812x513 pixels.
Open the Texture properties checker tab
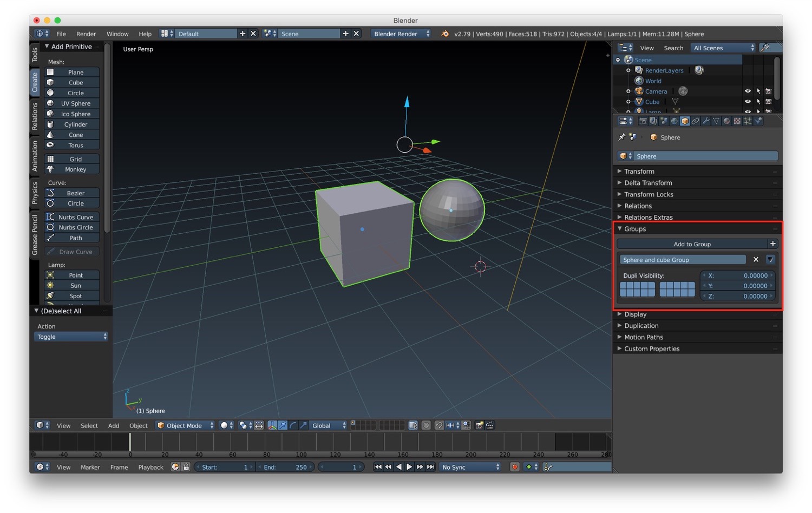click(737, 121)
